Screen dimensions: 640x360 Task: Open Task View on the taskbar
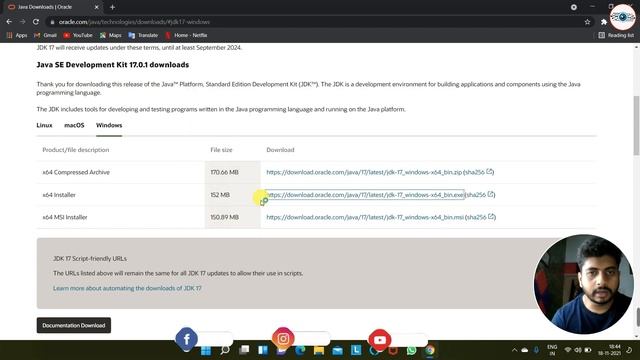[x=244, y=350]
